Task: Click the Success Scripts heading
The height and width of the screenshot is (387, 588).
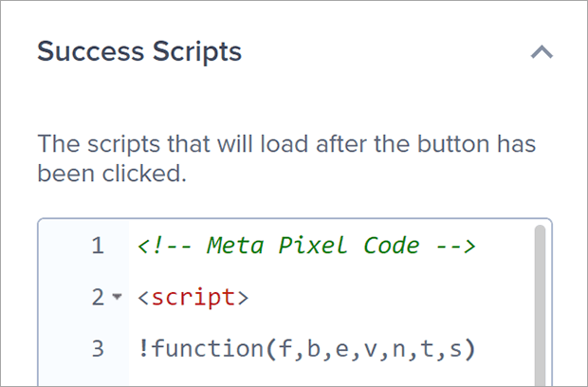Action: (139, 51)
